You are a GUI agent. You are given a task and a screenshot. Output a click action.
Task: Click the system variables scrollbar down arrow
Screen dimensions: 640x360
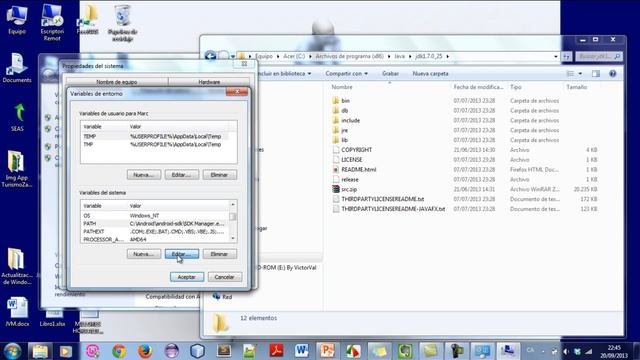point(233,238)
